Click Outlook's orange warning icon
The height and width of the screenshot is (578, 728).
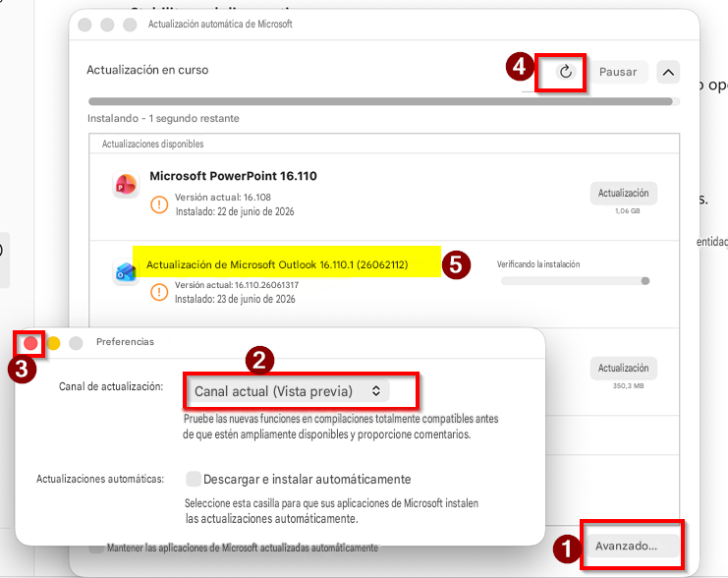click(x=159, y=292)
